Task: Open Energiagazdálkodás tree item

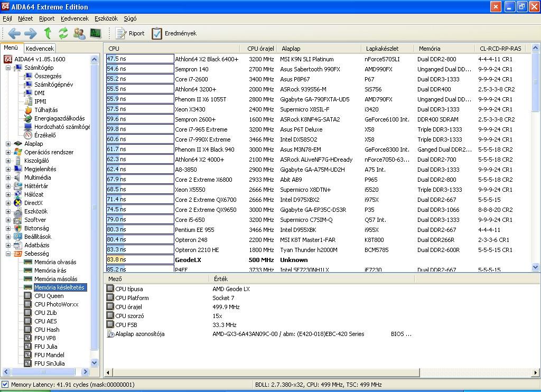Action: [x=59, y=118]
